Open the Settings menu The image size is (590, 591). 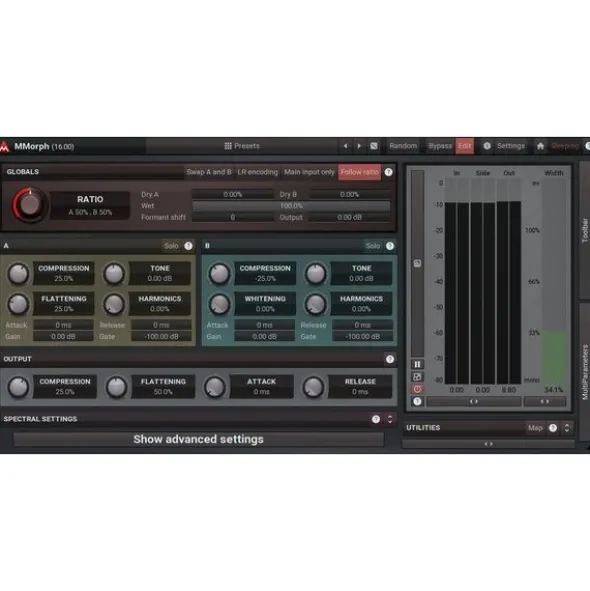tap(510, 146)
